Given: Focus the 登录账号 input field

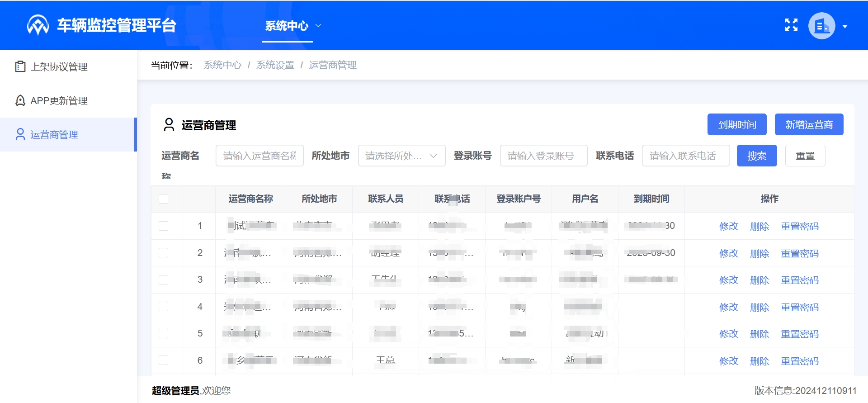Looking at the screenshot, I should pos(544,156).
